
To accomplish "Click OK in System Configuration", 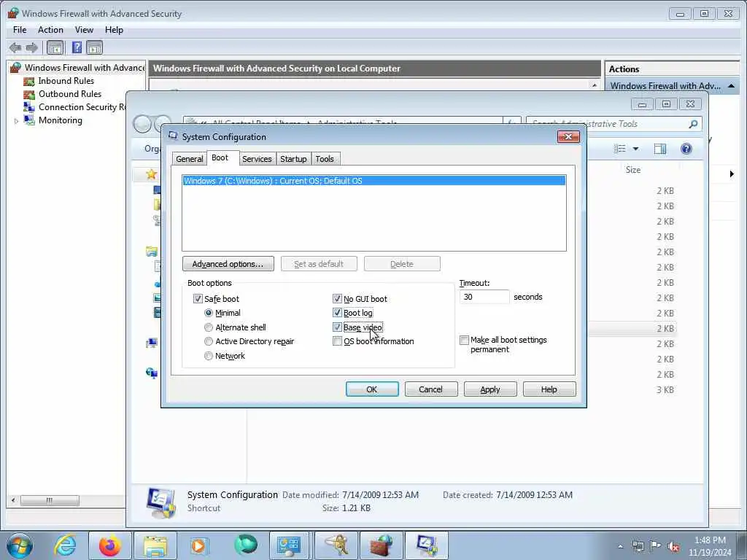I will point(372,389).
